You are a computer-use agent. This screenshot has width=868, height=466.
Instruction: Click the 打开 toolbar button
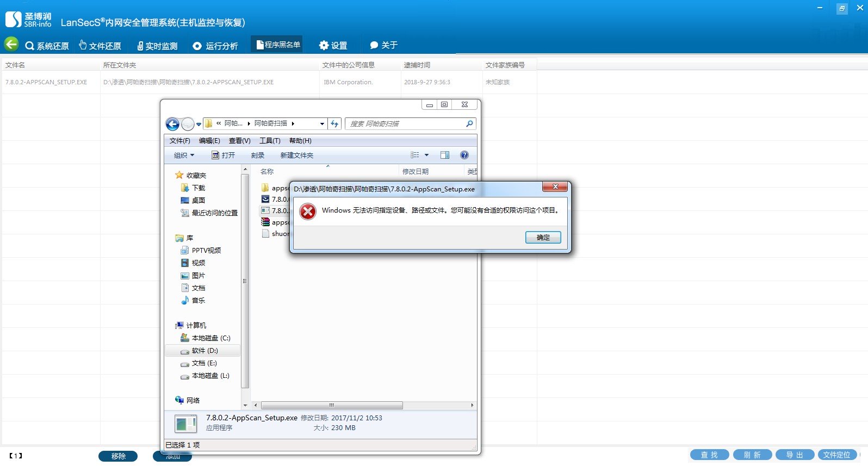click(x=224, y=155)
